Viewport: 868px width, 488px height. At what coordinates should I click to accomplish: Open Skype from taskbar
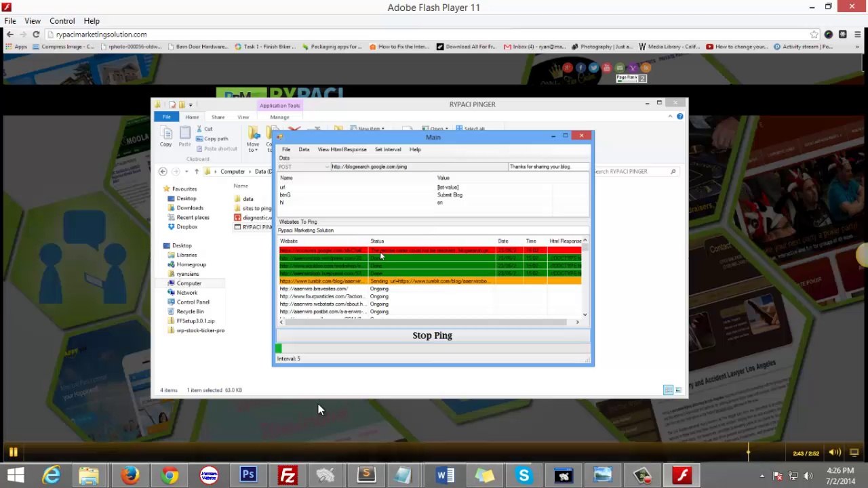click(524, 475)
